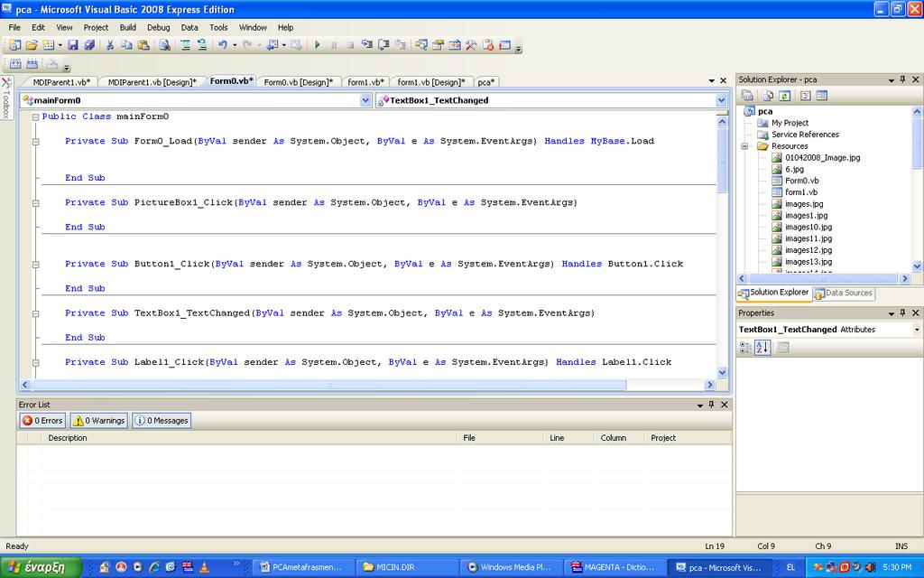Open the Debug menu
Image resolution: width=924 pixels, height=578 pixels.
[x=159, y=27]
